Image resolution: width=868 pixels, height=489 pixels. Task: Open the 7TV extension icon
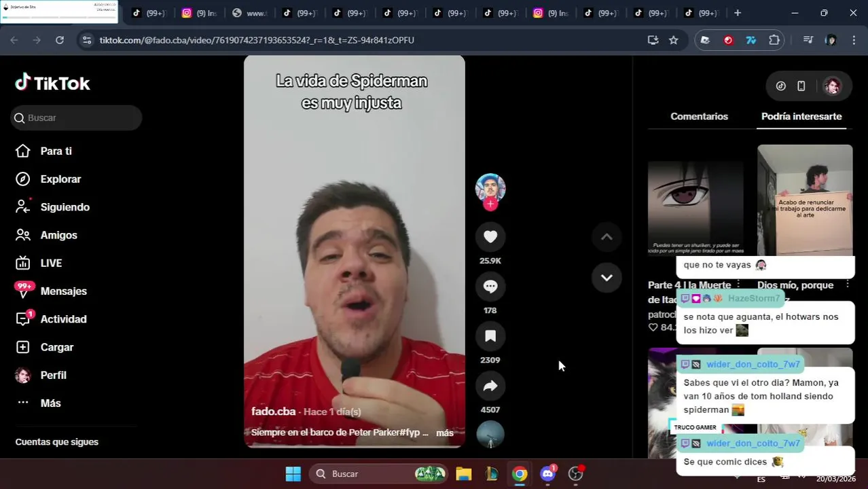point(751,40)
